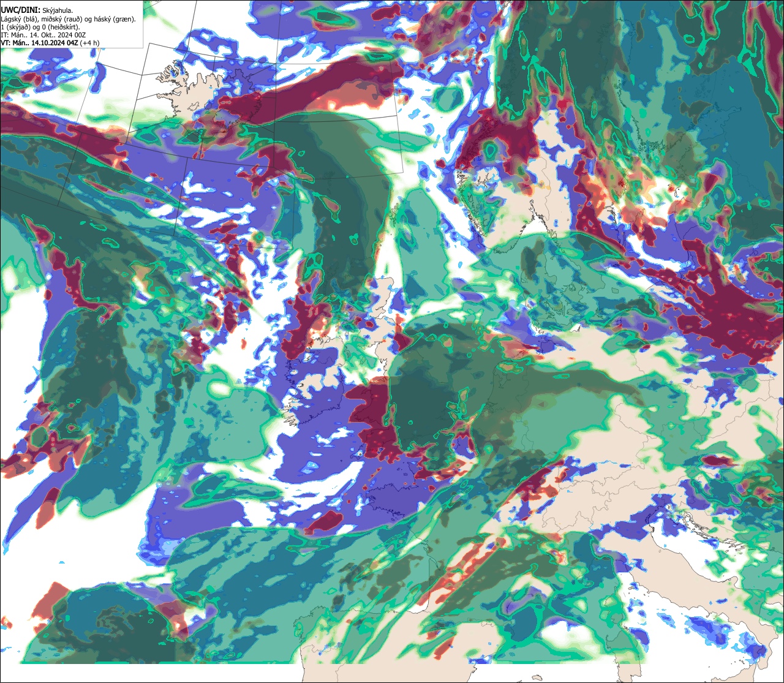Viewport: 784px width, 683px height.
Task: Click the 'IT: Mán.. 14. Okt.. 2024 00Z' line
Action: (44, 35)
